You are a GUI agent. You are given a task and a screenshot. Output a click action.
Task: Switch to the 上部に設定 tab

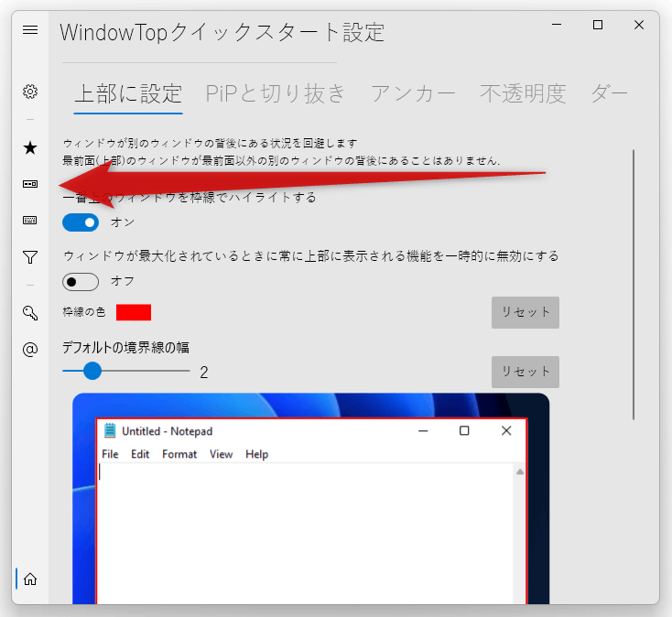pyautogui.click(x=128, y=94)
